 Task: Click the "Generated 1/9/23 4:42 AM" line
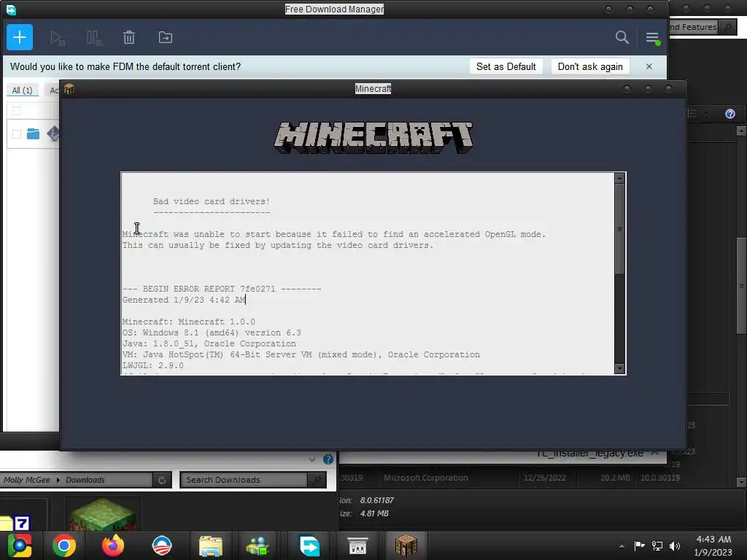184,300
